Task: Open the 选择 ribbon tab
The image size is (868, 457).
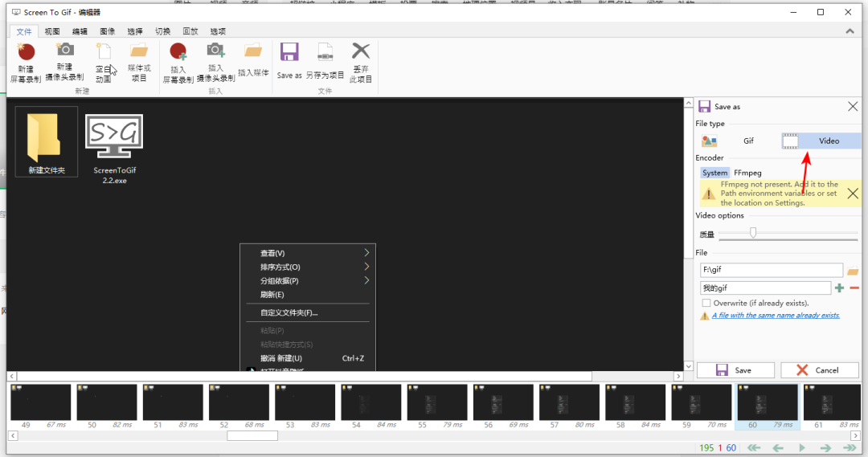Action: pyautogui.click(x=135, y=31)
